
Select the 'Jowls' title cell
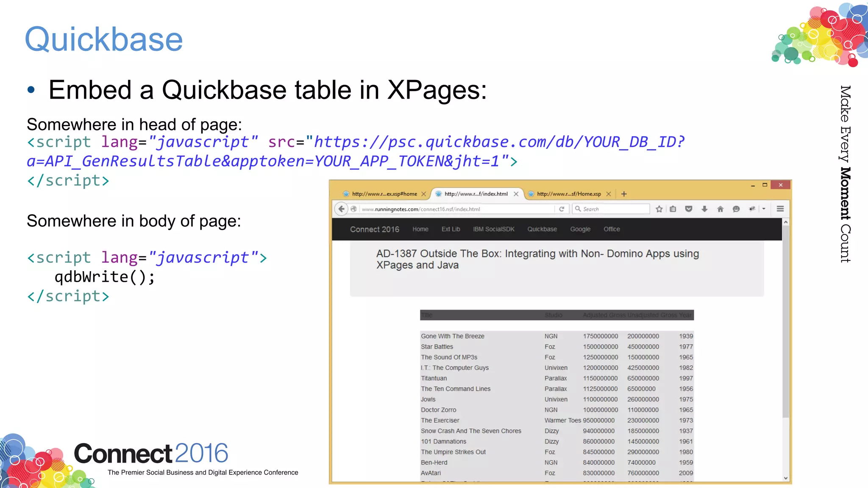click(x=428, y=399)
